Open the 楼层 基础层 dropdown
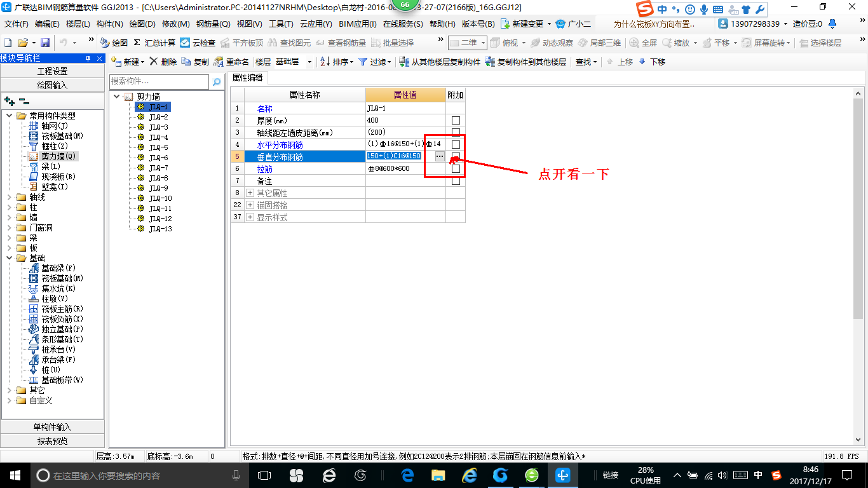This screenshot has width=868, height=488. pyautogui.click(x=309, y=62)
